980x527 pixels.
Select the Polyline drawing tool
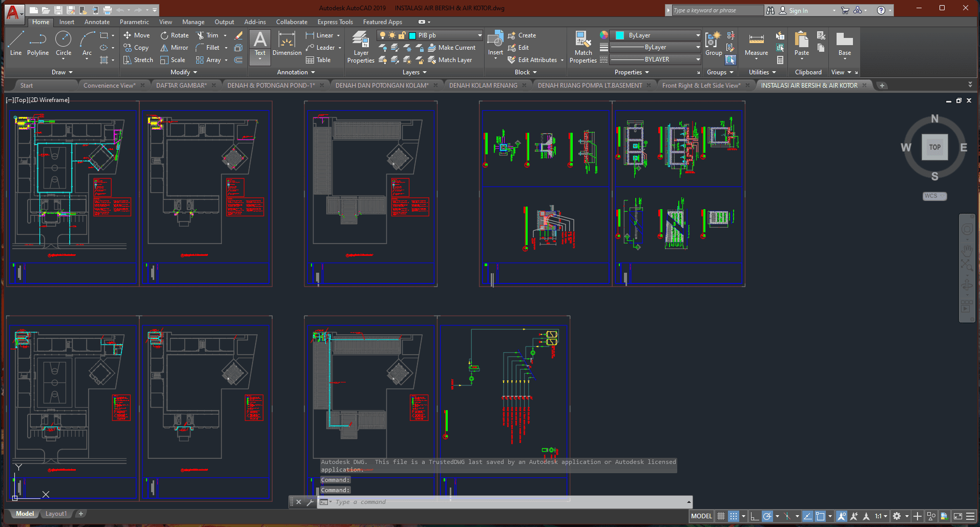pos(37,44)
